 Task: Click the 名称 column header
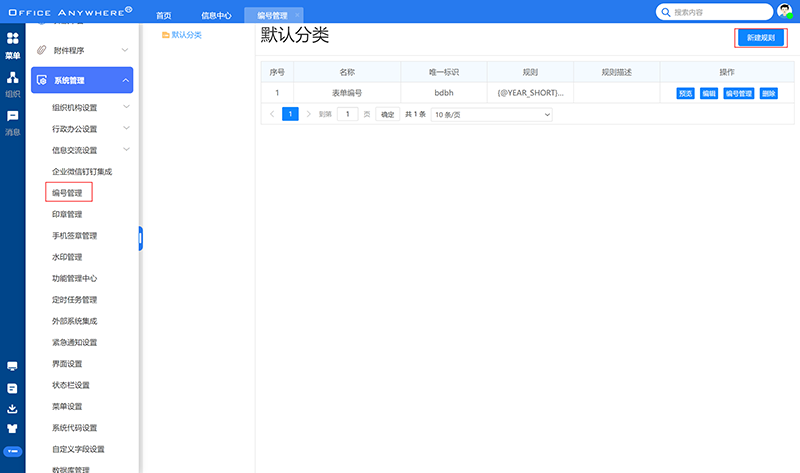(347, 72)
